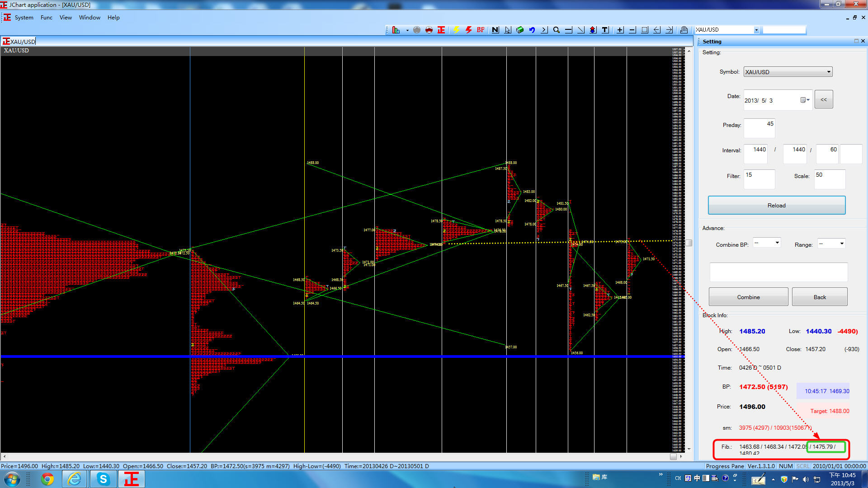Viewport: 868px width, 488px height.
Task: Click the plus zoom-in toolbar icon
Action: (x=620, y=30)
